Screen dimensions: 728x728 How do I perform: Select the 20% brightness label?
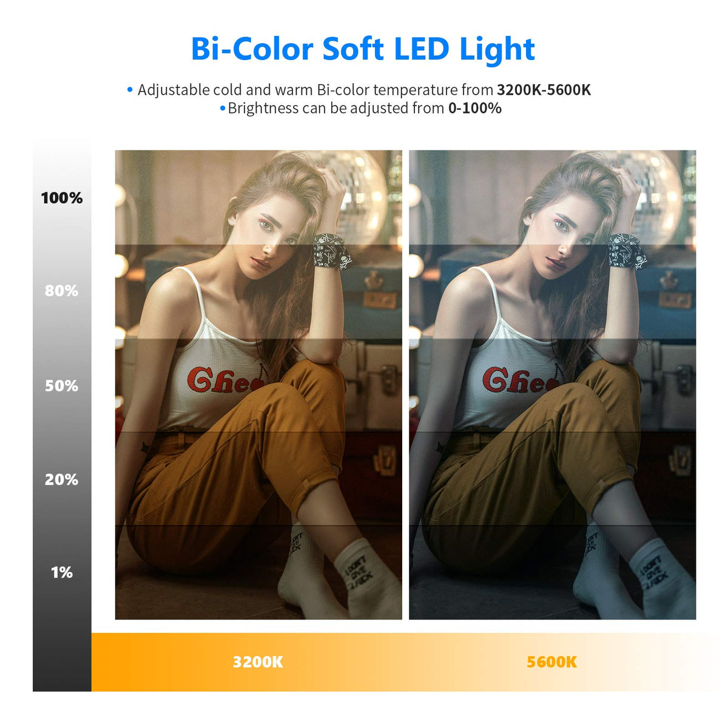(61, 480)
